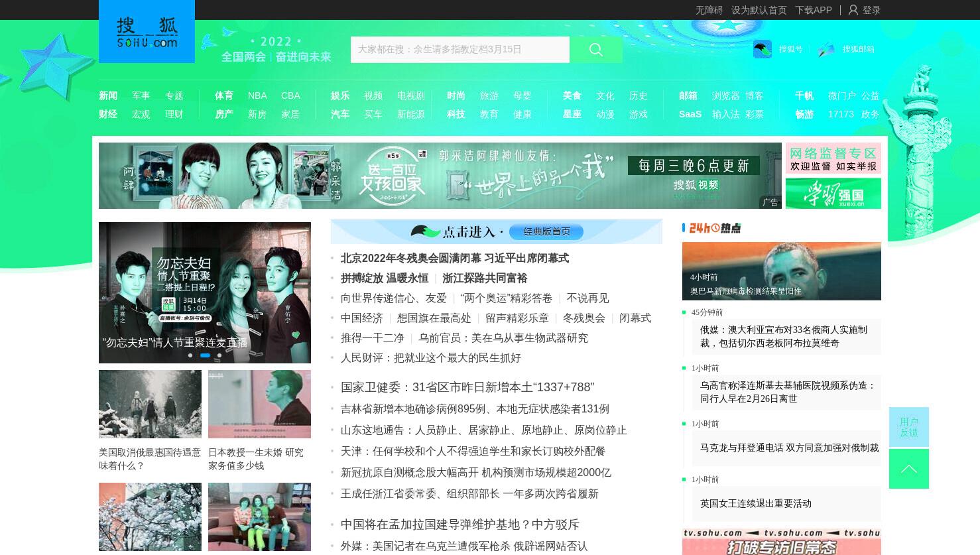The image size is (980, 555).
Task: Click the 学习强国 banner
Action: pyautogui.click(x=833, y=194)
